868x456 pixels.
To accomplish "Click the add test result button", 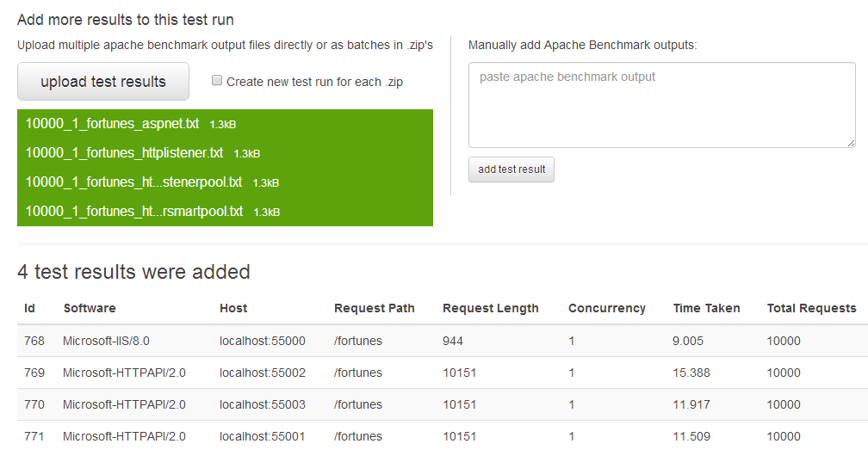I will [512, 169].
